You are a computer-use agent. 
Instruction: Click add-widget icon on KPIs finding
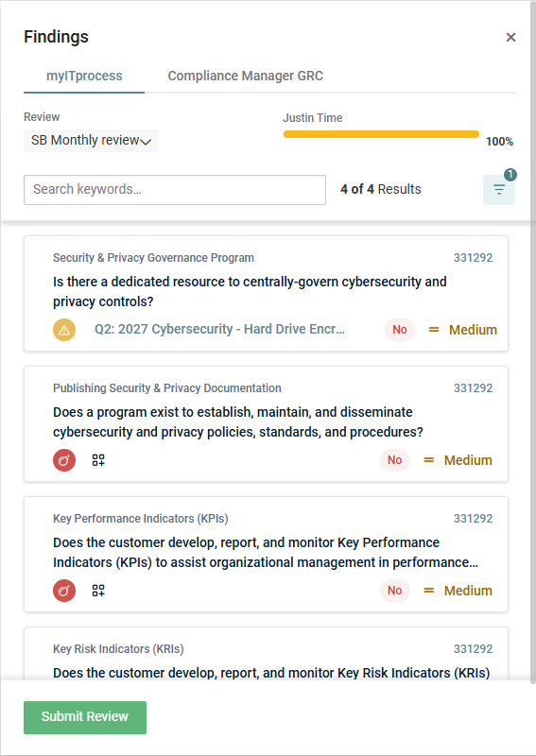[98, 591]
